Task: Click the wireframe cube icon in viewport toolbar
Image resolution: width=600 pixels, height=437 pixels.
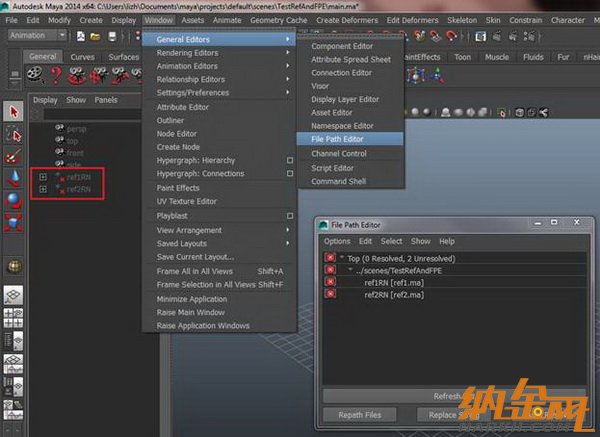Action: tap(519, 113)
